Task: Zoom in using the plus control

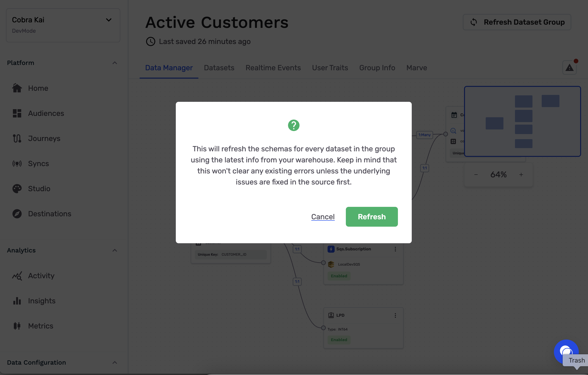Action: 521,174
